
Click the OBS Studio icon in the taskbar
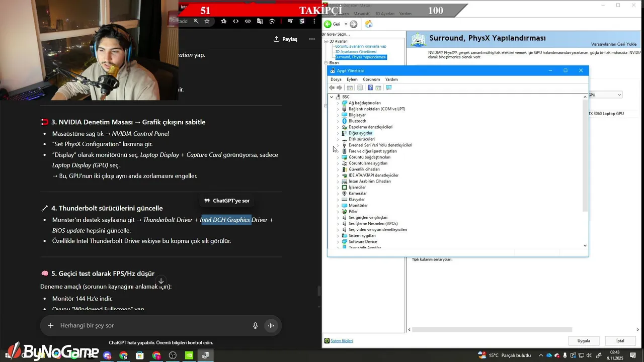pos(173,355)
